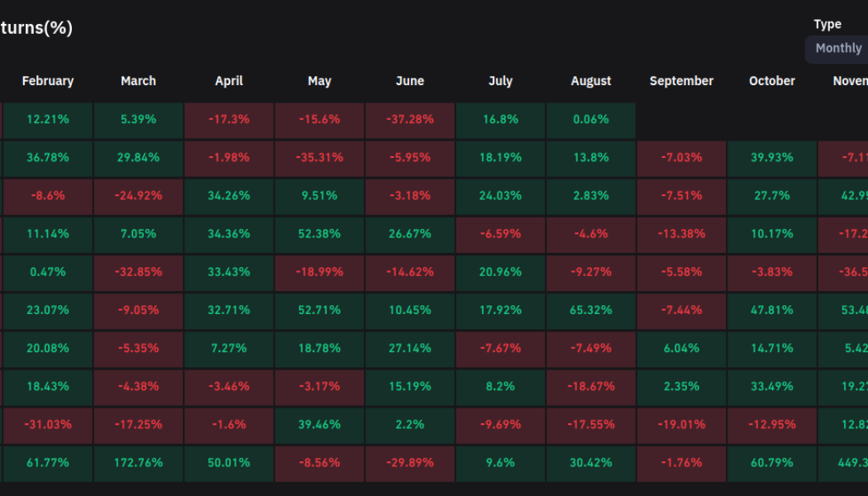868x496 pixels.
Task: Click the returns(%) chart title
Action: coord(36,27)
